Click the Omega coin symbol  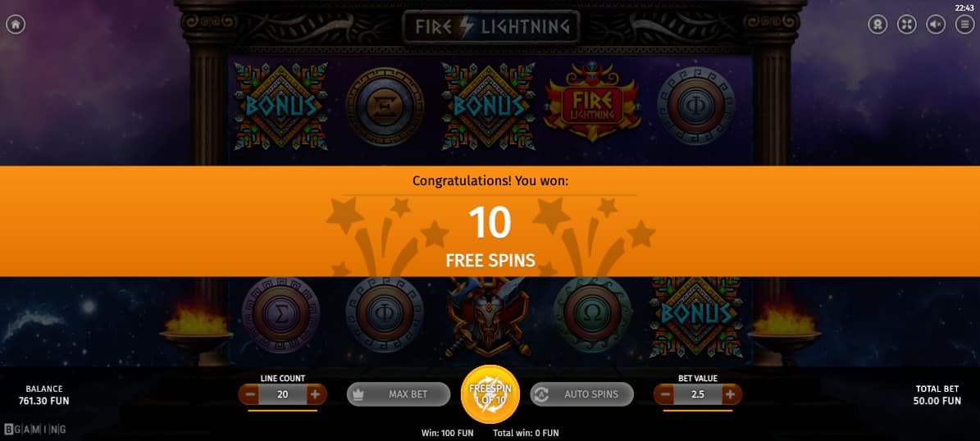[592, 315]
